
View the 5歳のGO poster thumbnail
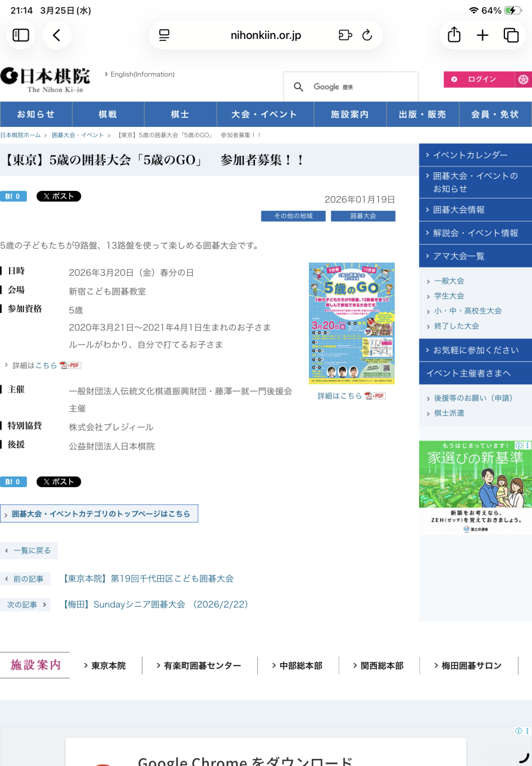[x=351, y=323]
